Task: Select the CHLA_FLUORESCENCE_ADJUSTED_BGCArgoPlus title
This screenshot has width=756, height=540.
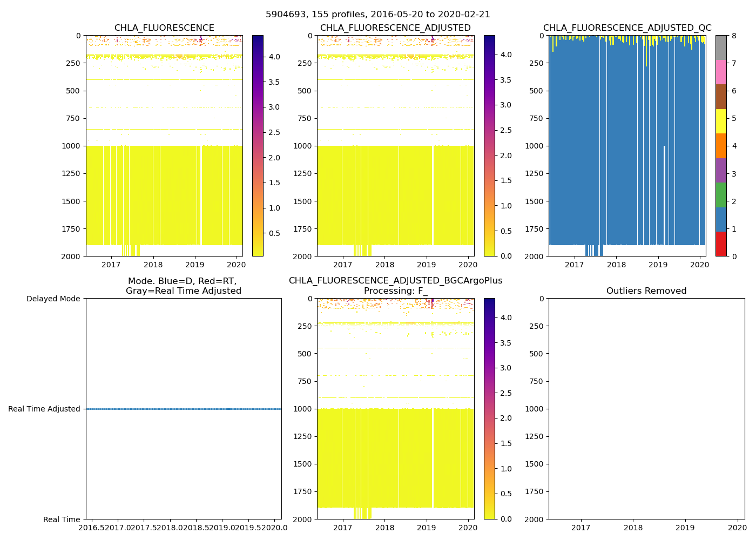Action: coord(395,281)
